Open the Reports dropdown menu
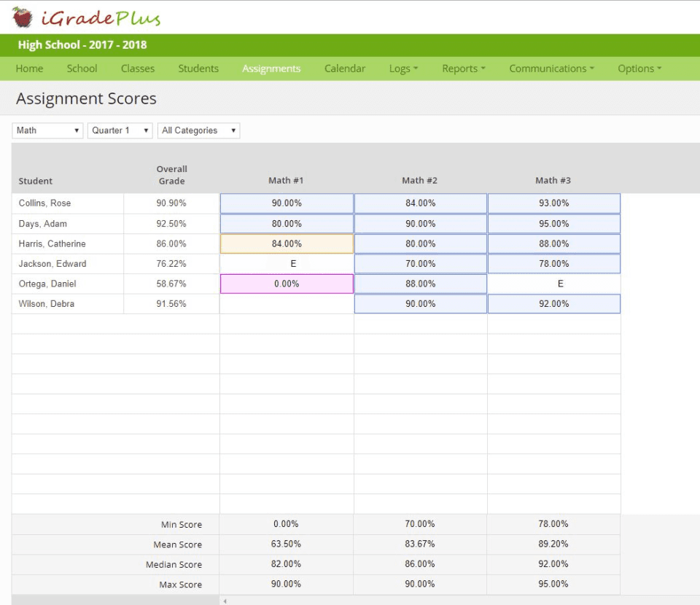This screenshot has height=605, width=700. tap(463, 68)
